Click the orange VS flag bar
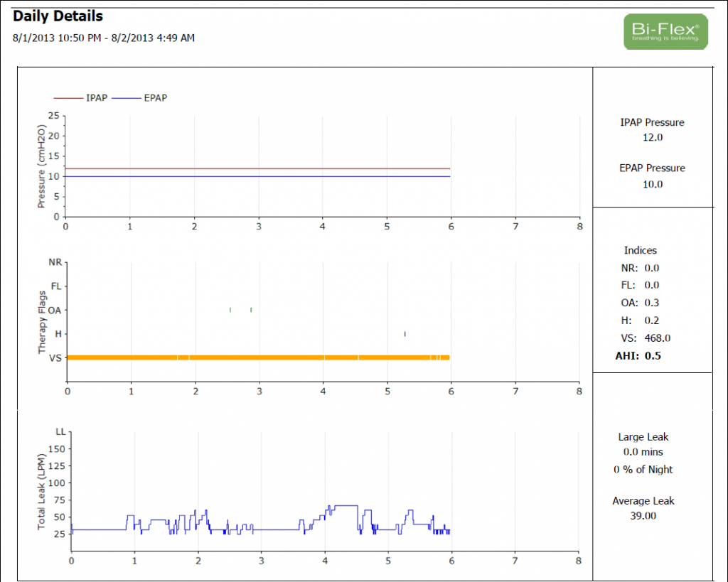 [257, 357]
